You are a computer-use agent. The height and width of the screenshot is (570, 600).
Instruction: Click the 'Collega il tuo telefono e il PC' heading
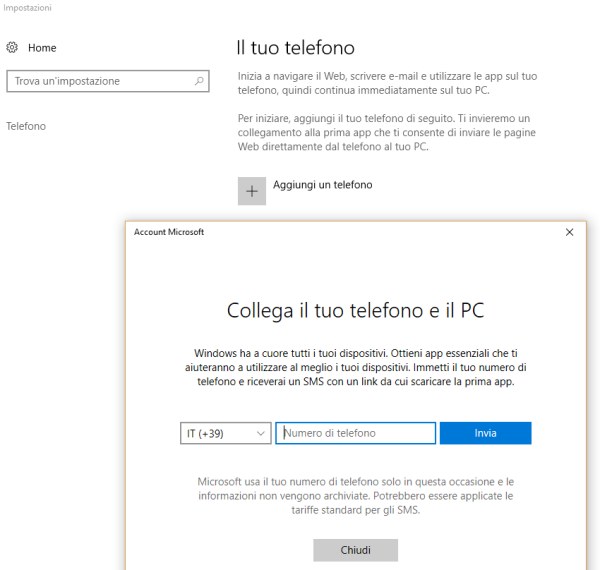(355, 310)
